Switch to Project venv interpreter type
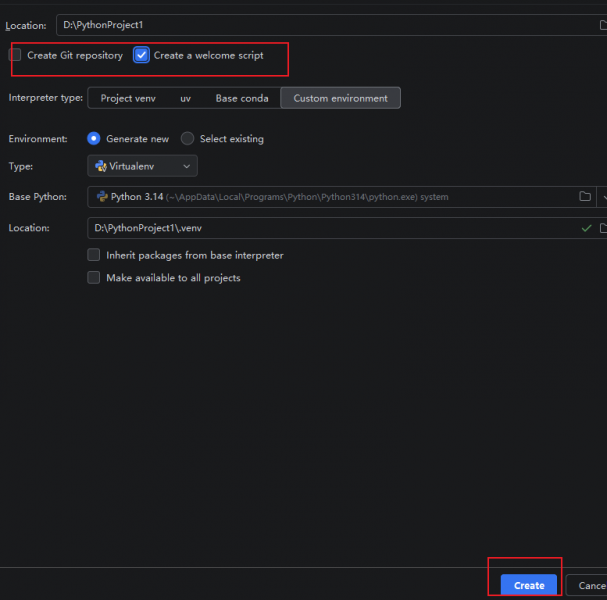Viewport: 607px width, 600px height. click(128, 98)
